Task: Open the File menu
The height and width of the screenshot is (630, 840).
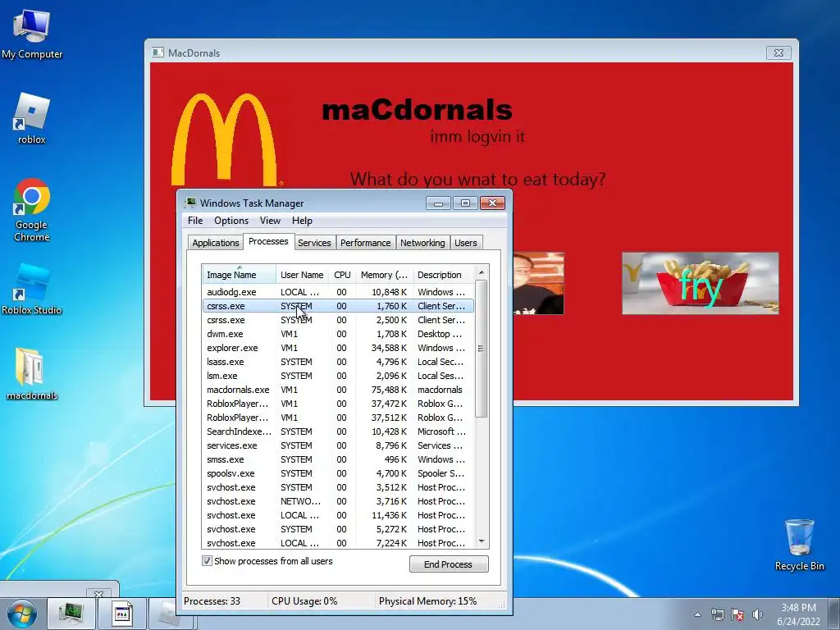Action: [x=195, y=221]
